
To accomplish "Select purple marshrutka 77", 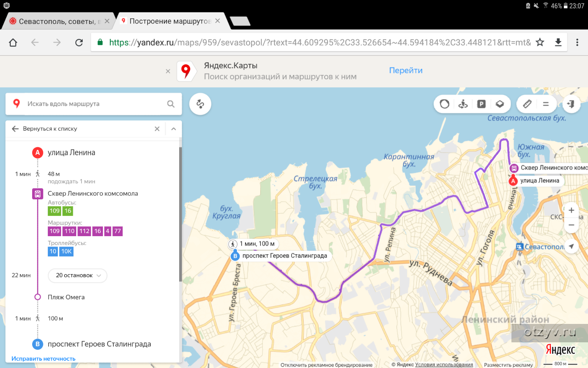I will tap(118, 231).
